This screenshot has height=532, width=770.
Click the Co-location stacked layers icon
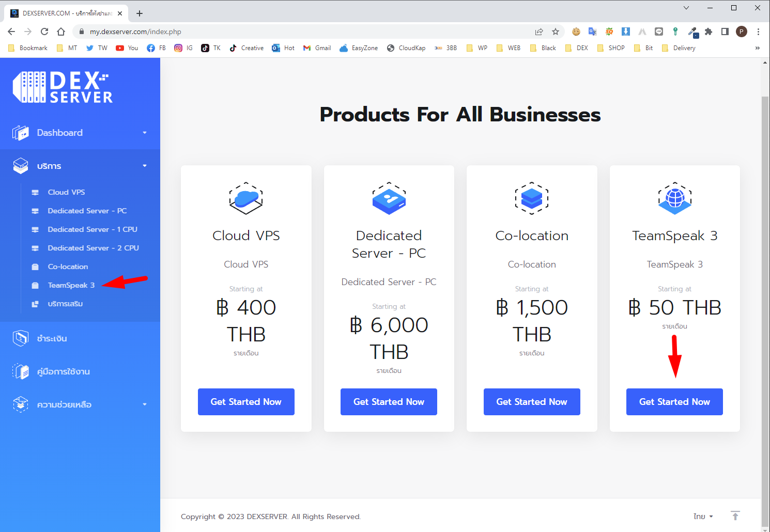pyautogui.click(x=532, y=198)
